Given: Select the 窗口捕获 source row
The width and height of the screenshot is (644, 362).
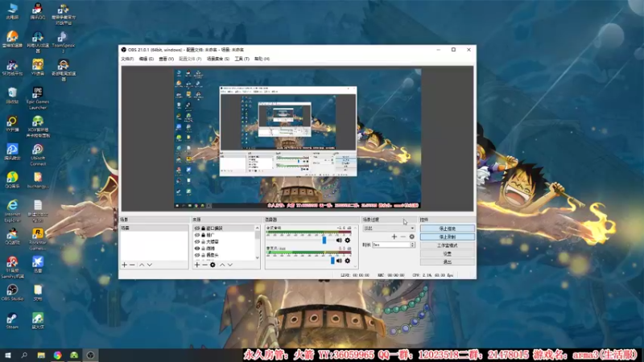Looking at the screenshot, I should 225,228.
